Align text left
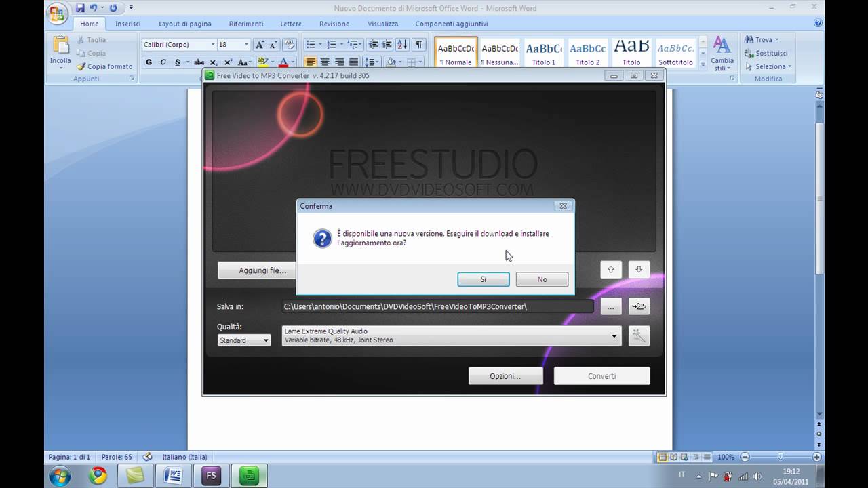The image size is (868, 488). (x=311, y=62)
